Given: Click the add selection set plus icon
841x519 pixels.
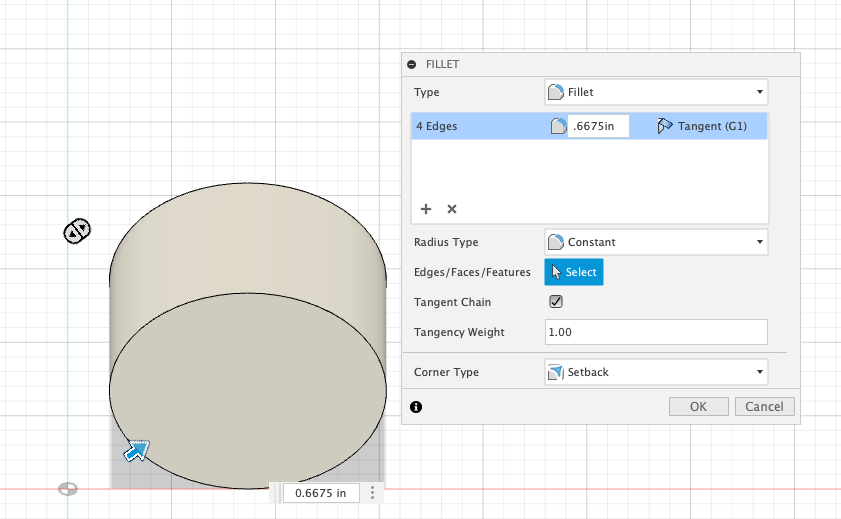Looking at the screenshot, I should (x=426, y=209).
